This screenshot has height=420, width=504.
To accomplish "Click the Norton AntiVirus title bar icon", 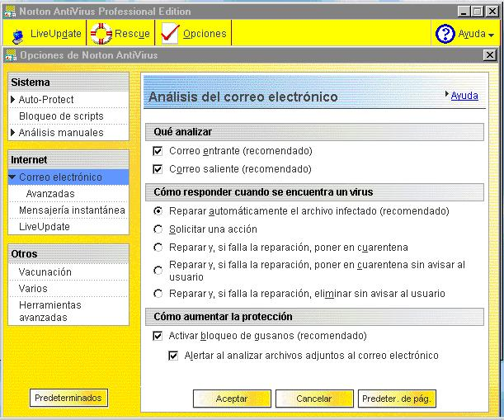I will coord(10,12).
